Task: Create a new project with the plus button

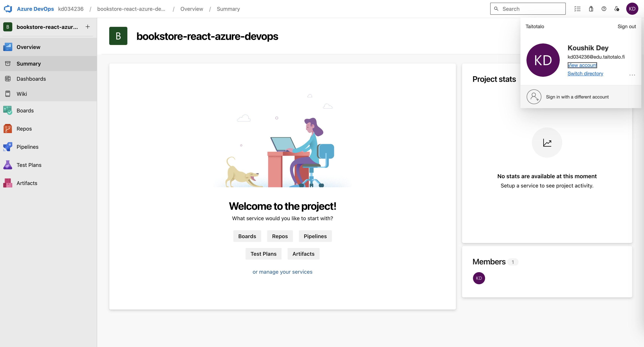Action: click(x=87, y=27)
